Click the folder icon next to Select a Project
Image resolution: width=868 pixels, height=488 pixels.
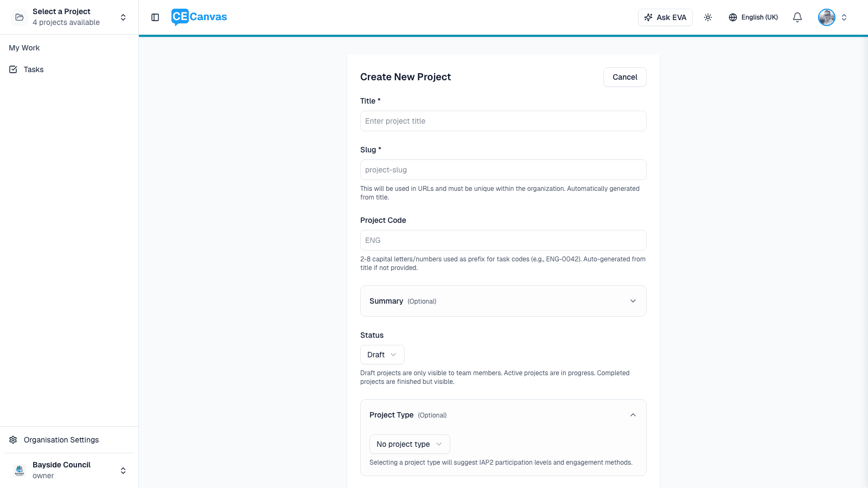click(19, 17)
